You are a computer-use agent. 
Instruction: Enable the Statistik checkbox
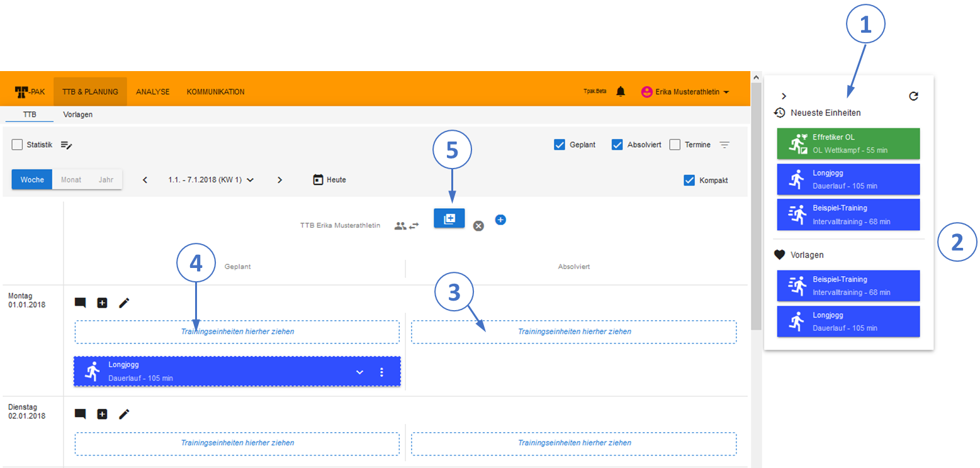pyautogui.click(x=18, y=145)
